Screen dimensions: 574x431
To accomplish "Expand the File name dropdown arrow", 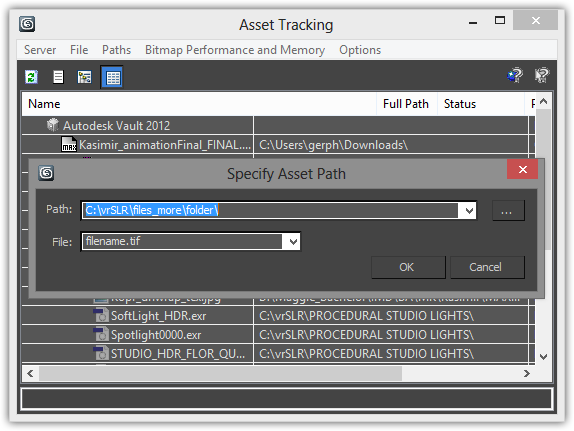I will pos(293,242).
